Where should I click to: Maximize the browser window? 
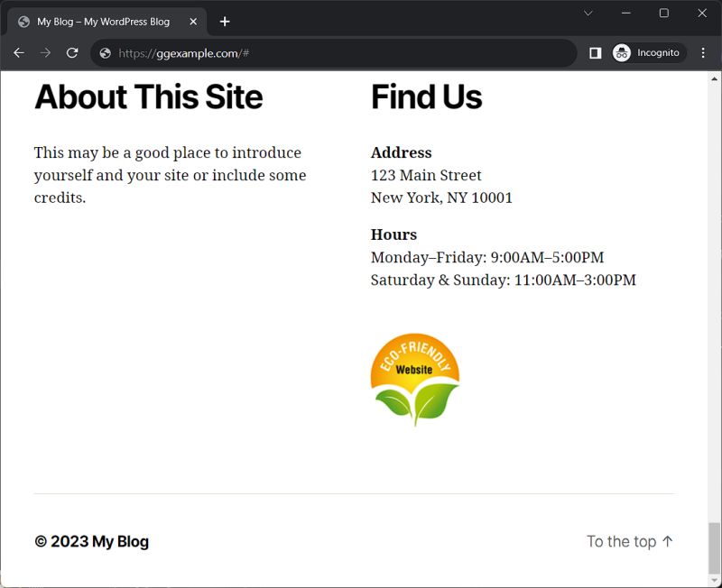coord(664,13)
